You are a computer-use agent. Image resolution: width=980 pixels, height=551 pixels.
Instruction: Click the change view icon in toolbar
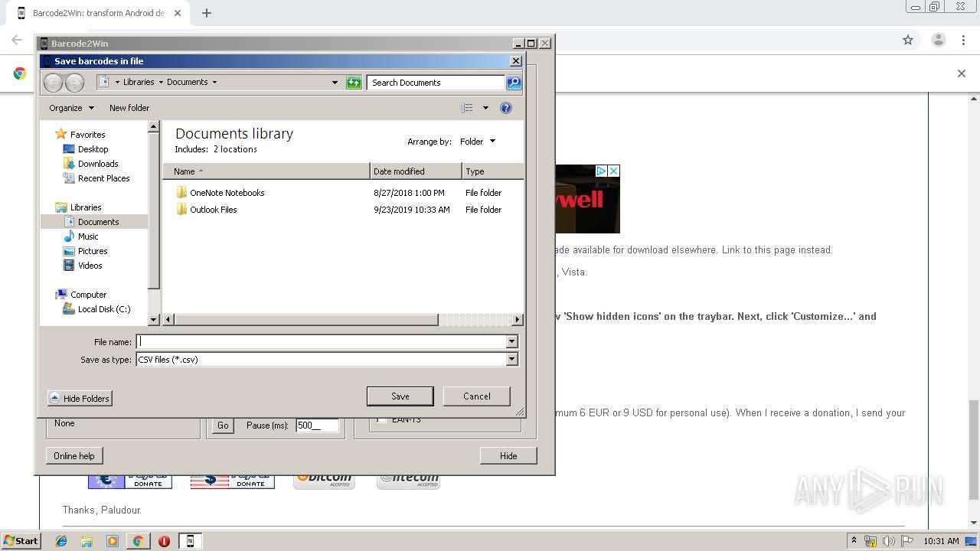click(x=466, y=108)
